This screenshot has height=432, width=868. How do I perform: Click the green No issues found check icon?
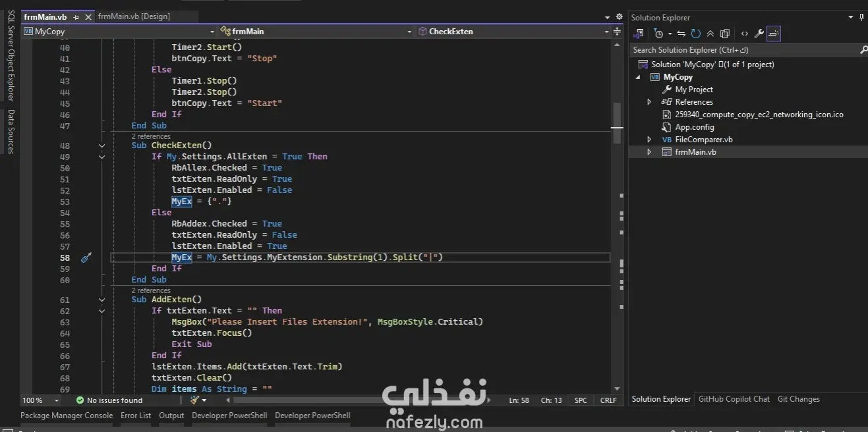[x=80, y=400]
